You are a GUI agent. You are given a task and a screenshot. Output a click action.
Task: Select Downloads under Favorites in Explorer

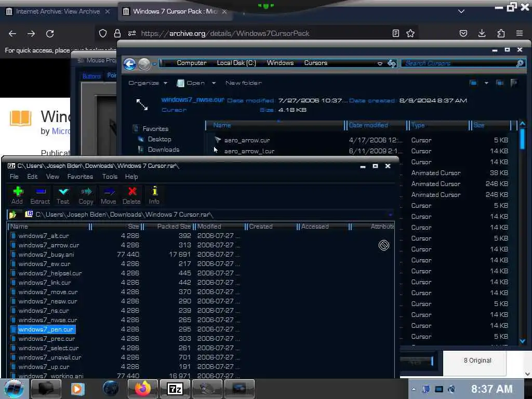pyautogui.click(x=163, y=149)
